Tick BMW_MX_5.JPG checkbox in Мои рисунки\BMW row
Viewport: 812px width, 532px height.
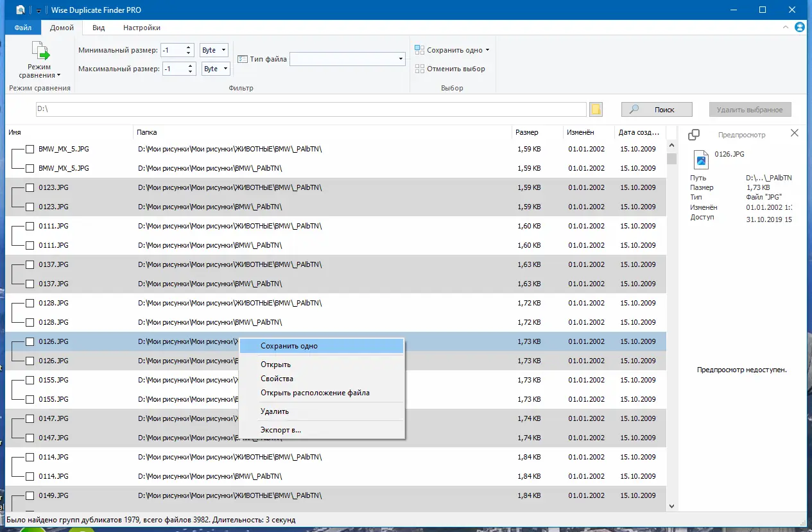click(x=30, y=168)
